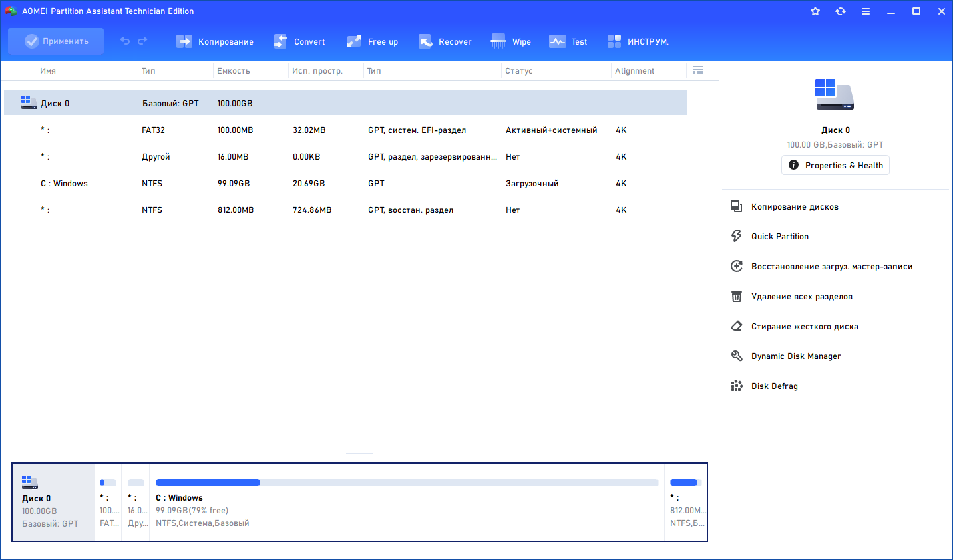Click the Применить apply button
This screenshot has height=560, width=953.
[x=56, y=41]
